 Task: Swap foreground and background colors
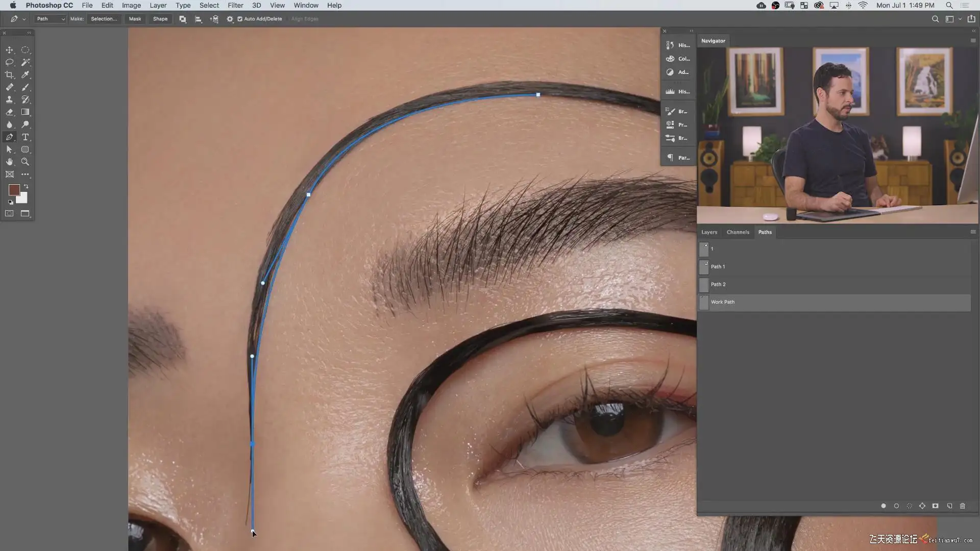click(x=26, y=186)
